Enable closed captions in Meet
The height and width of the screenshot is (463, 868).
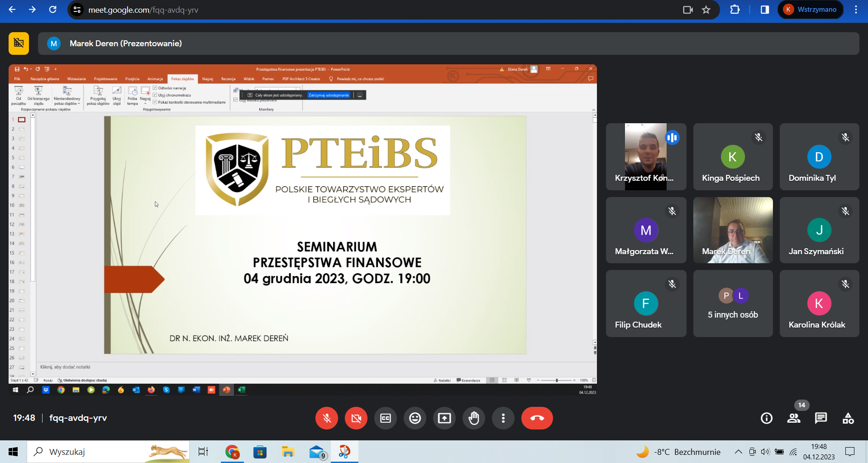coord(386,418)
